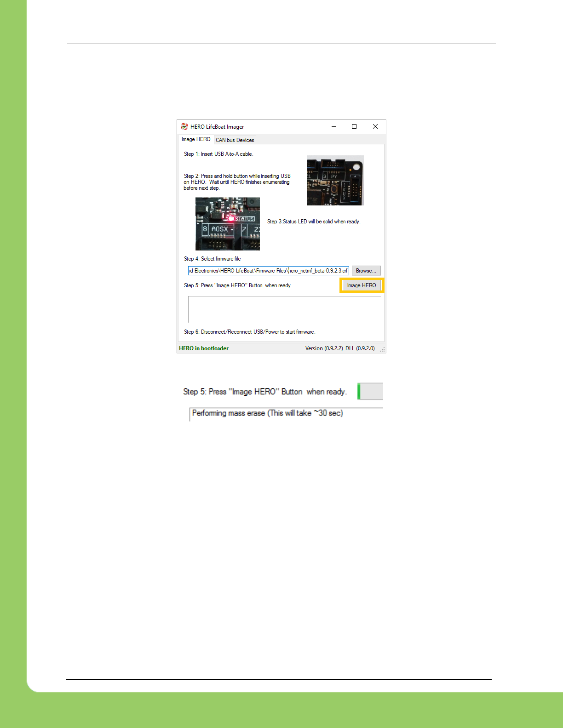Switch to the Image HERO tab

click(x=196, y=139)
